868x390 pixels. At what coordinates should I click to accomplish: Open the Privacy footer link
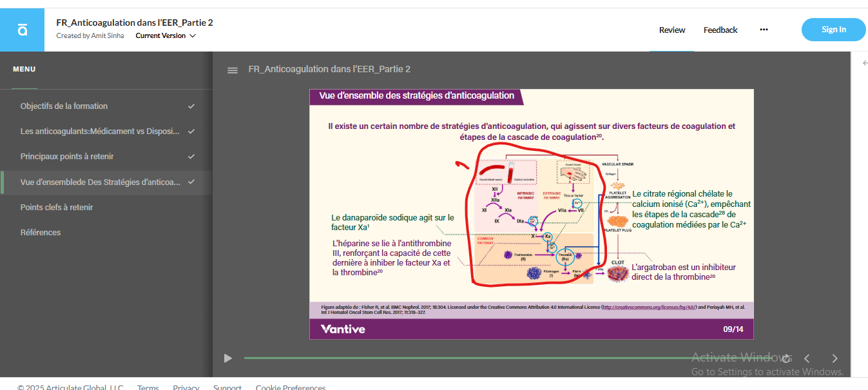[186, 387]
